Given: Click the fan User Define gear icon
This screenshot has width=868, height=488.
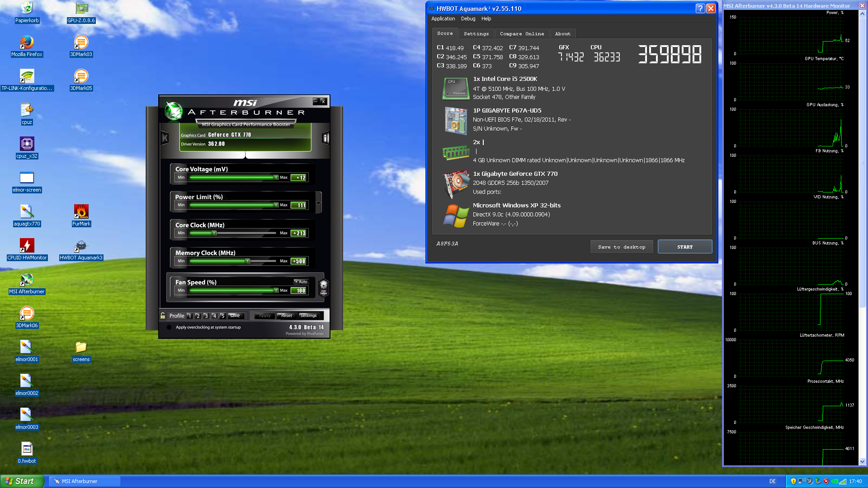Looking at the screenshot, I should (x=323, y=287).
